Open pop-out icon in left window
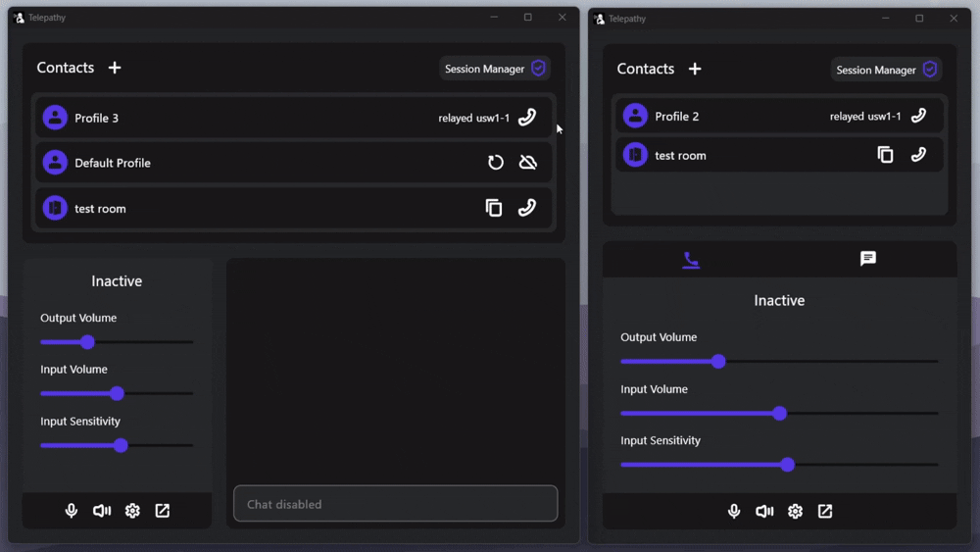Image resolution: width=980 pixels, height=552 pixels. pos(163,511)
